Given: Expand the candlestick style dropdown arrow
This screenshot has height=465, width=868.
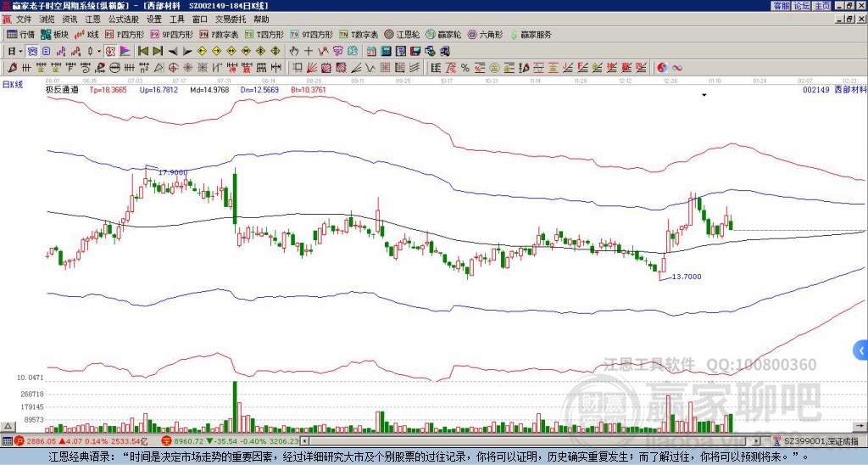Looking at the screenshot, I should [99, 51].
